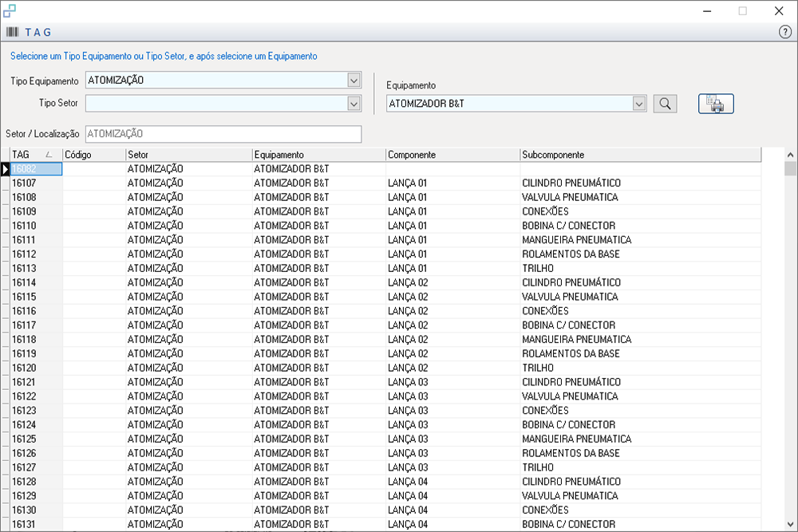Click ROLAMENTOS DA BASE in row 16112
The height and width of the screenshot is (532, 798).
(571, 254)
